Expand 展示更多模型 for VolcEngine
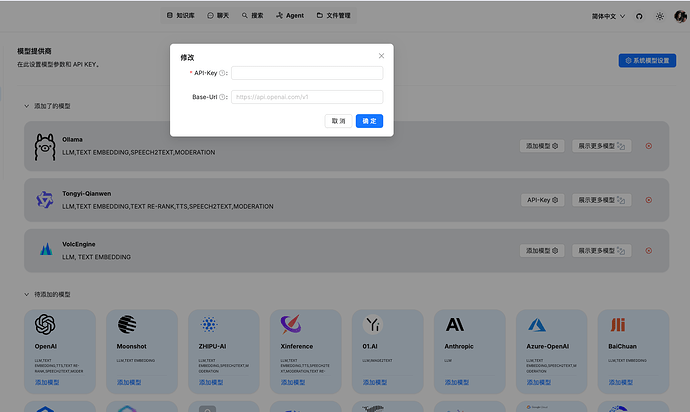 [x=602, y=250]
